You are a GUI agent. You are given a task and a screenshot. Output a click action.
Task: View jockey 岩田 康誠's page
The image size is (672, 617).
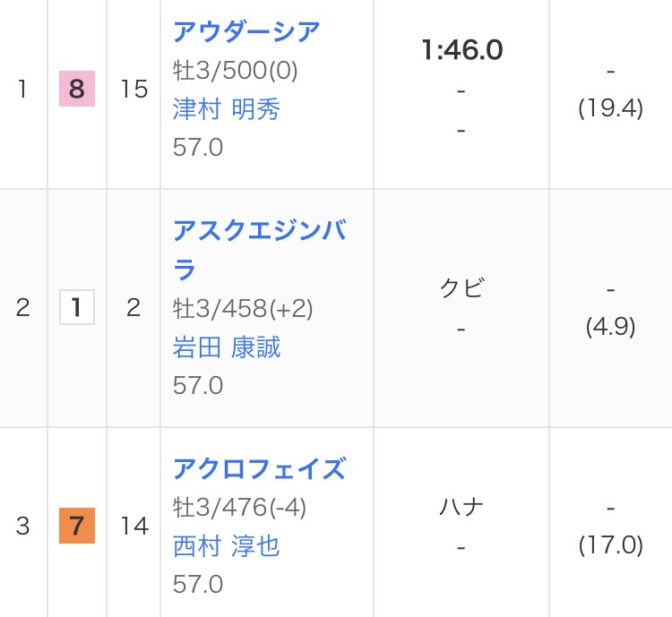coord(227,347)
